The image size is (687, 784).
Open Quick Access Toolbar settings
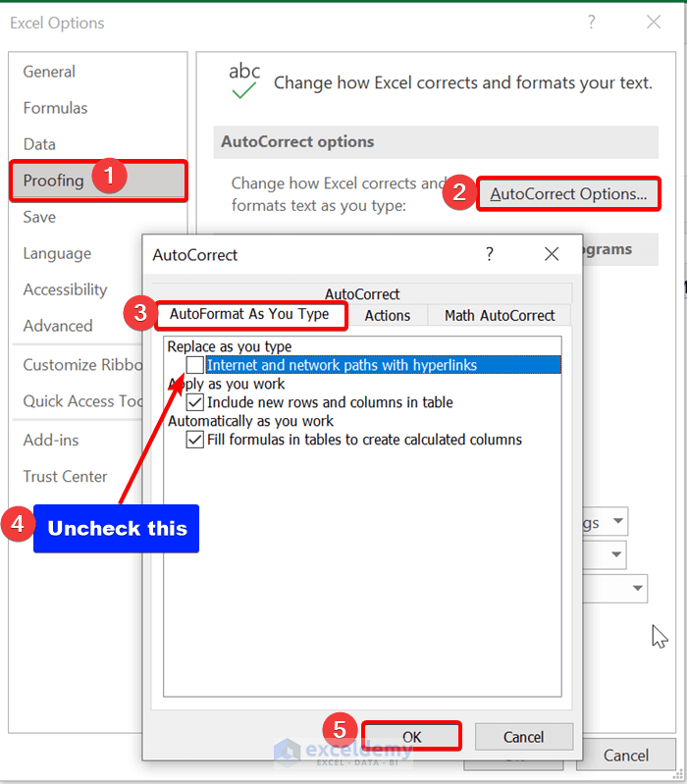click(82, 401)
